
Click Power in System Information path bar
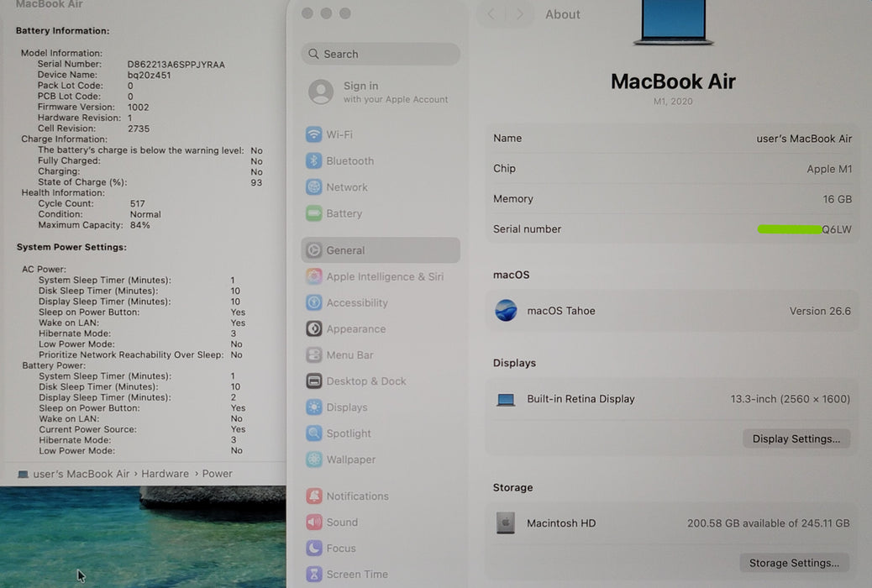pos(217,474)
